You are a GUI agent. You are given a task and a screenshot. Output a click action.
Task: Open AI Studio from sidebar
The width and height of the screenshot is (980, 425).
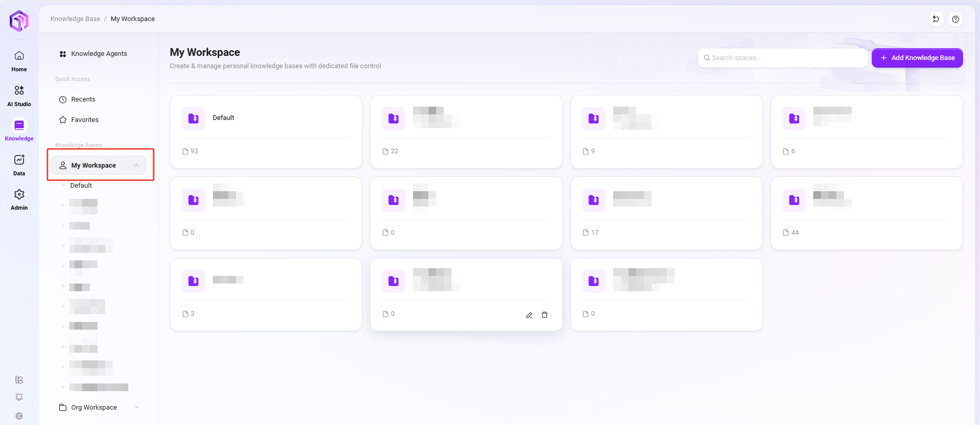pos(19,95)
